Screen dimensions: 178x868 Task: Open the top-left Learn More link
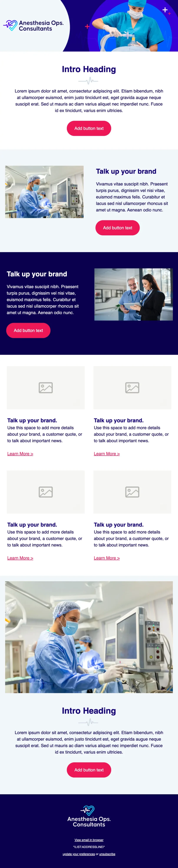pos(20,454)
